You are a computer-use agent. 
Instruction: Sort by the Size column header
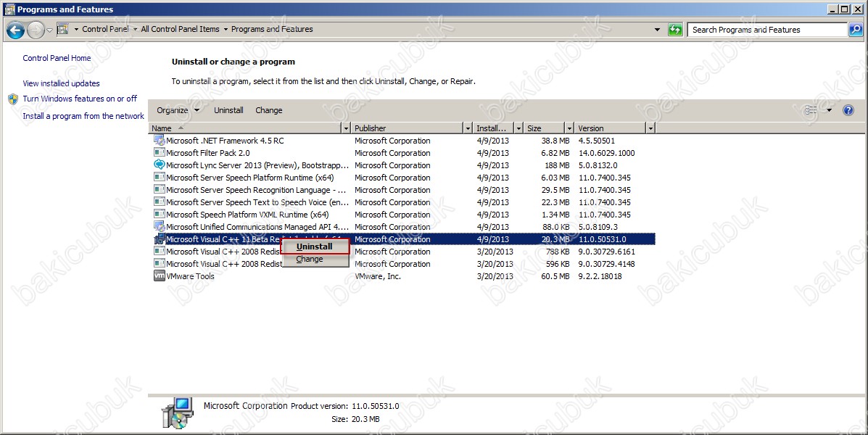(544, 128)
